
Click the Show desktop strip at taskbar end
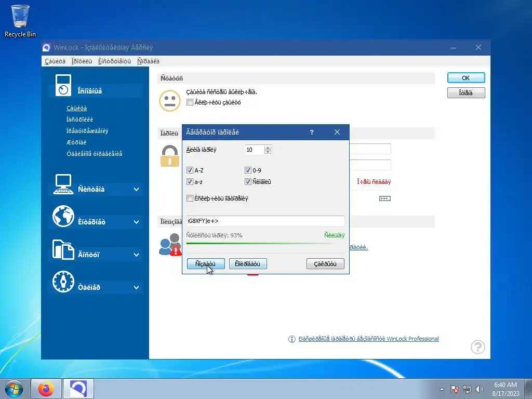528,389
